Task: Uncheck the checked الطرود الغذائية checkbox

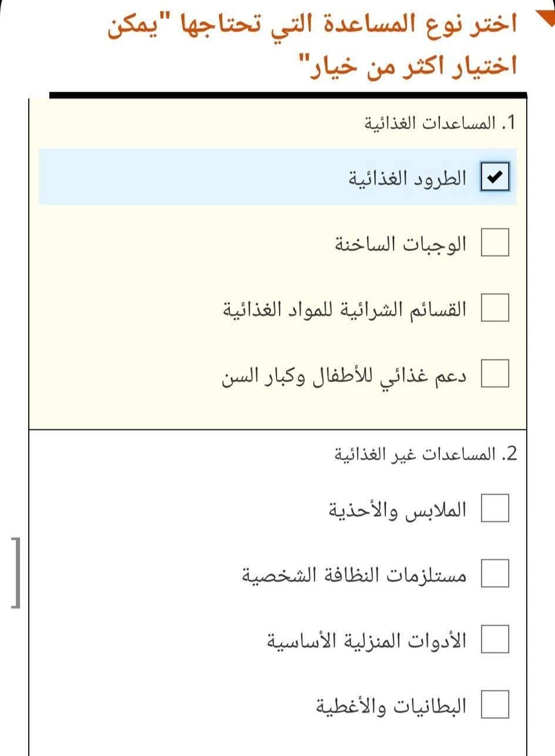Action: click(x=494, y=177)
